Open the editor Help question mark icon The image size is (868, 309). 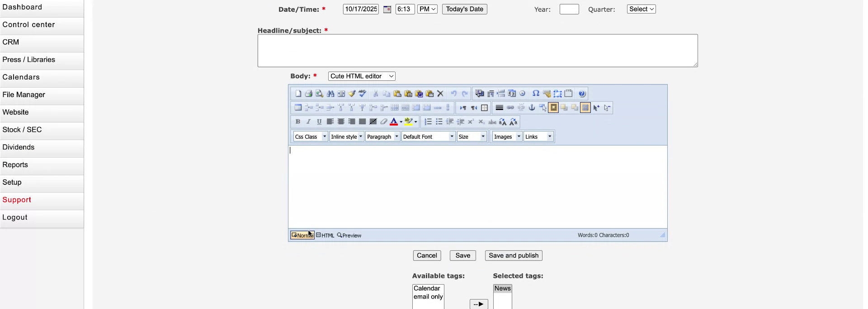(582, 94)
